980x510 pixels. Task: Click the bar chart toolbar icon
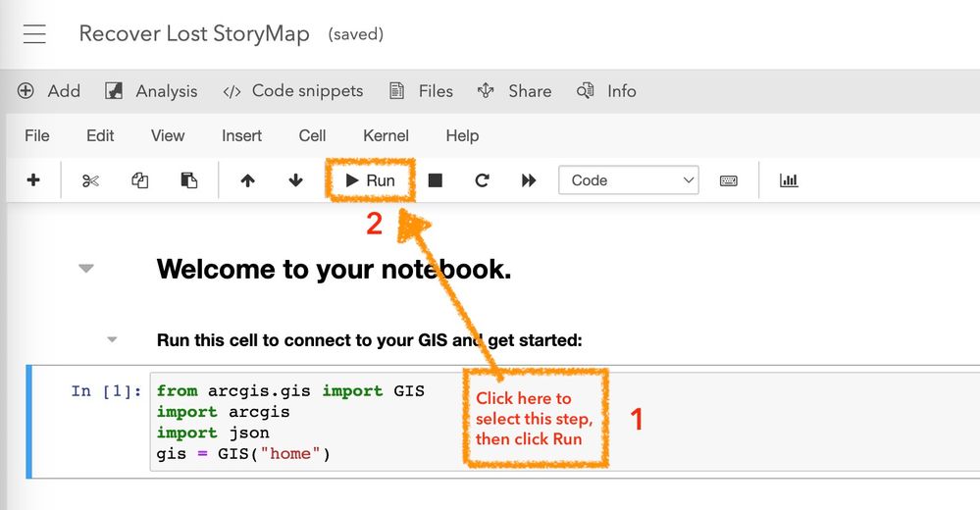(789, 180)
